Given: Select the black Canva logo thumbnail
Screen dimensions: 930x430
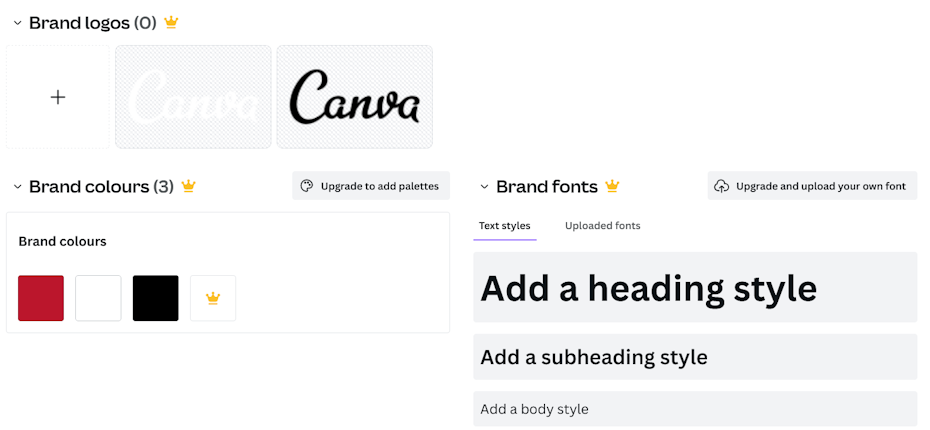Looking at the screenshot, I should 355,97.
